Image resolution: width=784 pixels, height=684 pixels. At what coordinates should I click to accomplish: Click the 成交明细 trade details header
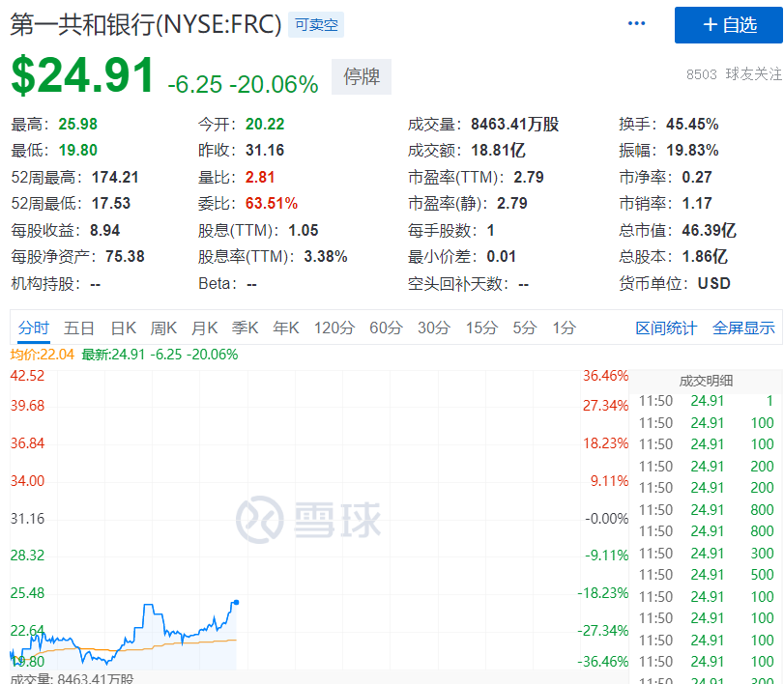(x=706, y=381)
